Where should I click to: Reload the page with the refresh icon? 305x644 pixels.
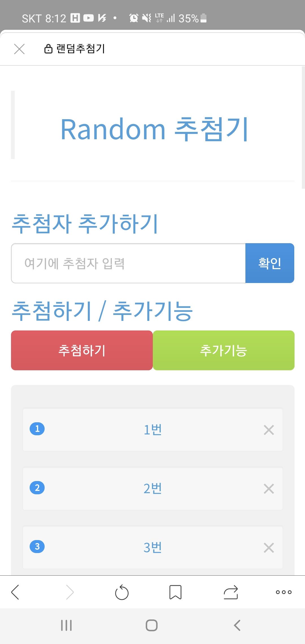(122, 592)
